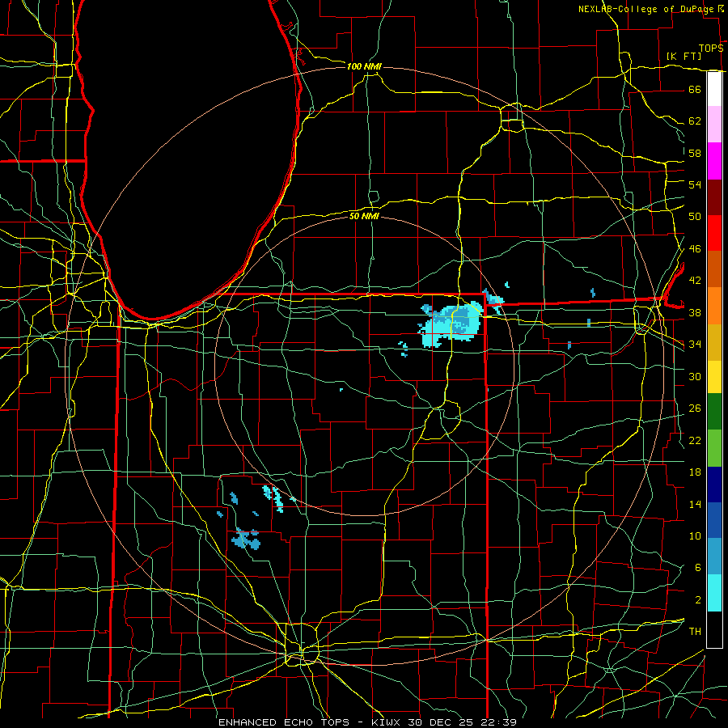Click the 10 legend value
Image resolution: width=728 pixels, height=728 pixels.
point(695,536)
